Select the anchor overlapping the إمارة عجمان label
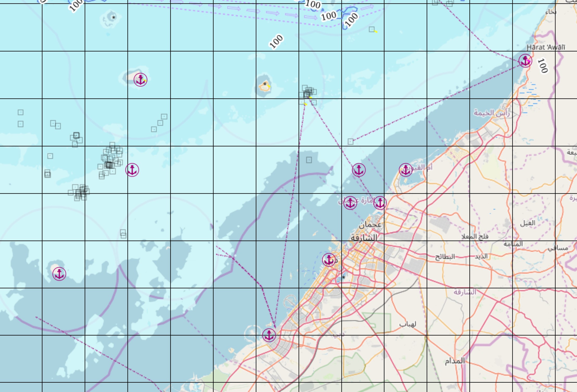577x392 pixels. coord(350,203)
